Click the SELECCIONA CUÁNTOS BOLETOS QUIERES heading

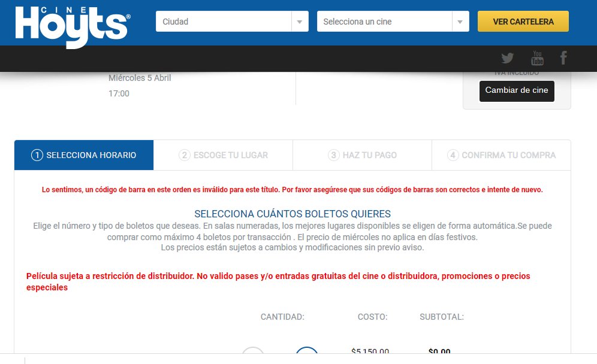tap(293, 214)
